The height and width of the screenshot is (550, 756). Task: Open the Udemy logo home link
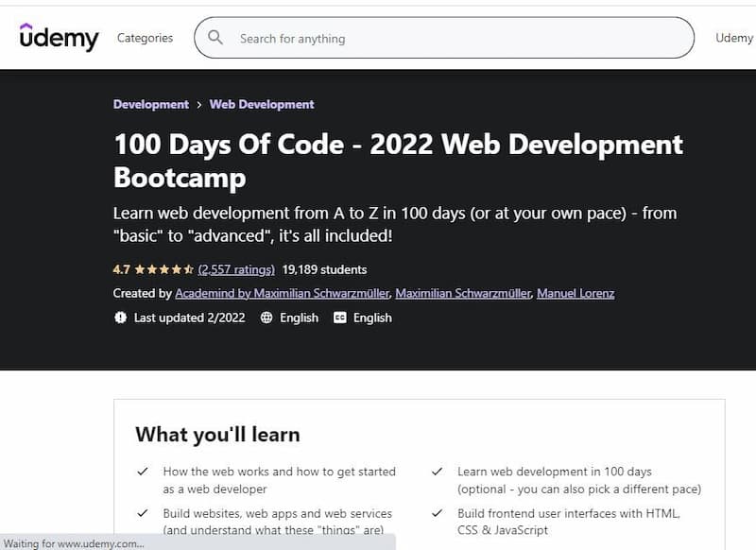coord(59,37)
